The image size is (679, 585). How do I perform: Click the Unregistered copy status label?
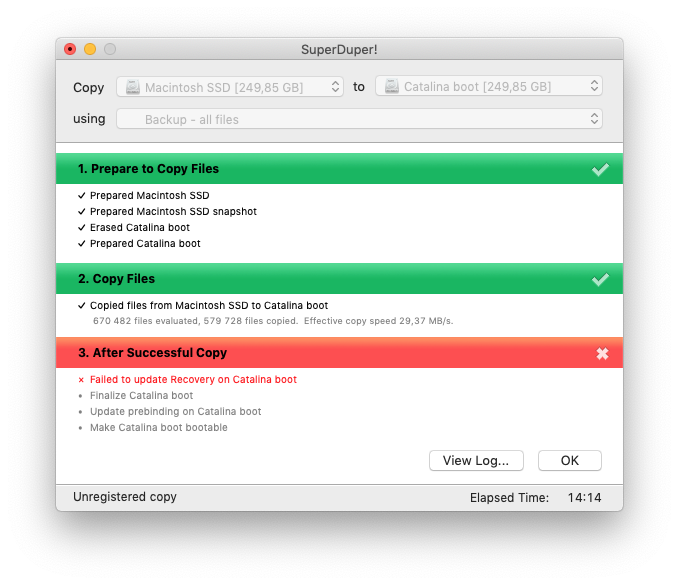pos(125,497)
